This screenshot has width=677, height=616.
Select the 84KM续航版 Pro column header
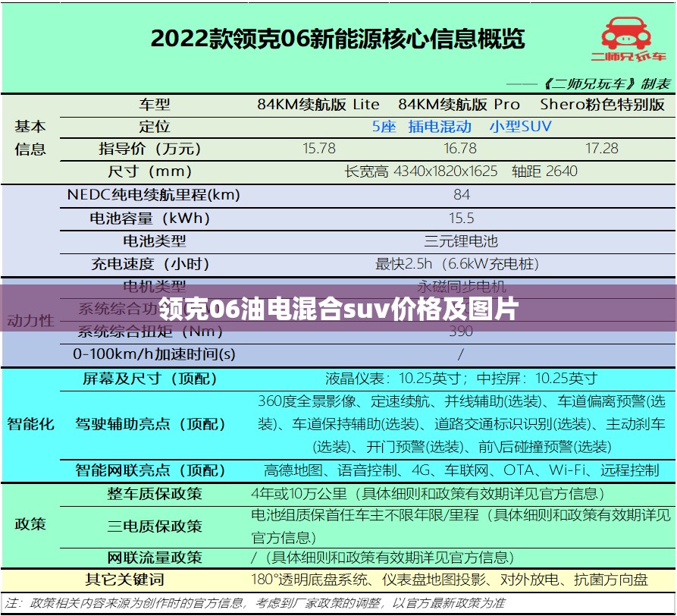tap(459, 105)
